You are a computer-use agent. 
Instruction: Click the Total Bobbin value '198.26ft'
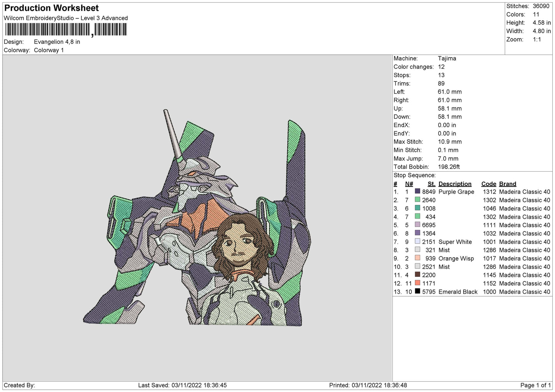(x=449, y=167)
